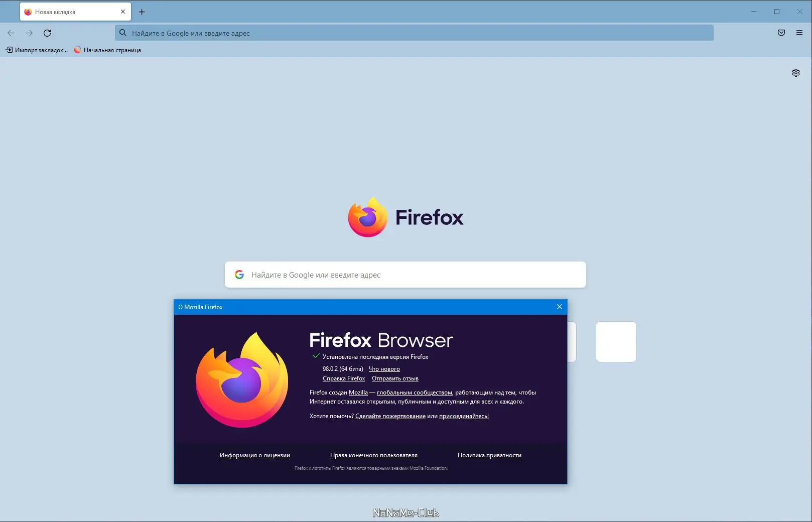This screenshot has height=522, width=812.
Task: Open 'Начальная страница' bookmark
Action: coord(107,50)
